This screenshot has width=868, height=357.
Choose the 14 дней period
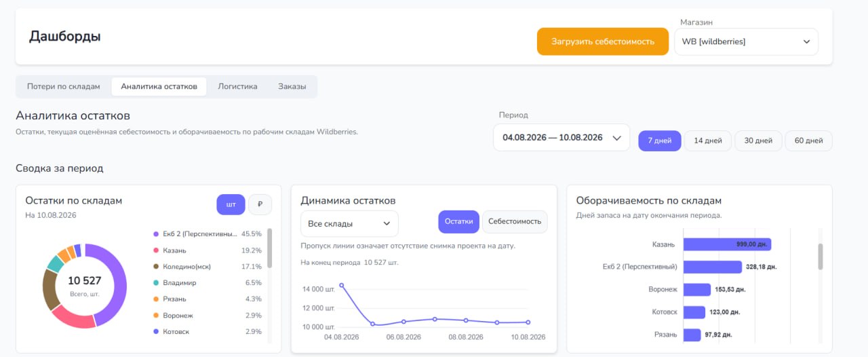coord(708,140)
